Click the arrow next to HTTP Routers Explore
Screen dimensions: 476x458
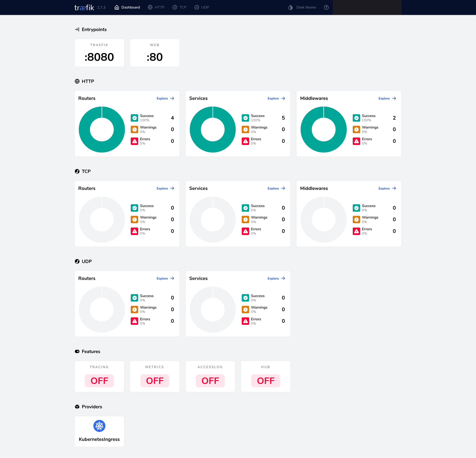coord(172,98)
